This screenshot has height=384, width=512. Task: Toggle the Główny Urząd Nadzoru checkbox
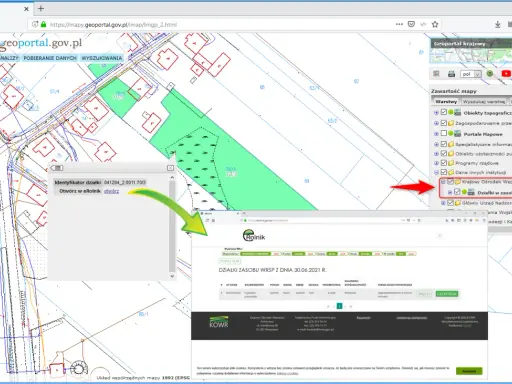(x=450, y=202)
